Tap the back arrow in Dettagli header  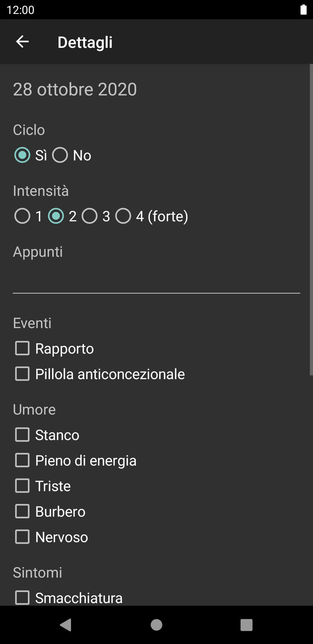(x=22, y=42)
